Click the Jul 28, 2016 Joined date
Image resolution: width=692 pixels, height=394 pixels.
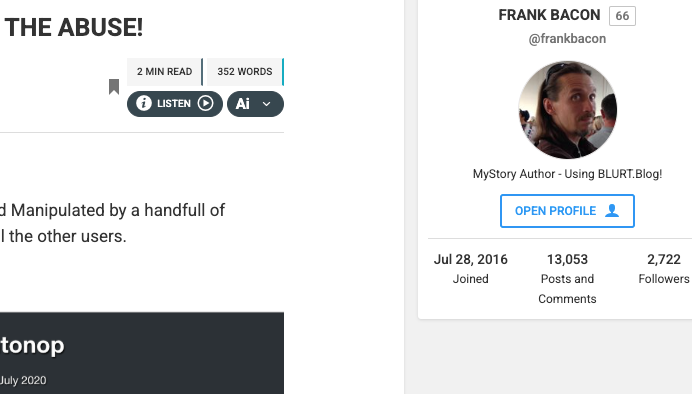pos(470,269)
